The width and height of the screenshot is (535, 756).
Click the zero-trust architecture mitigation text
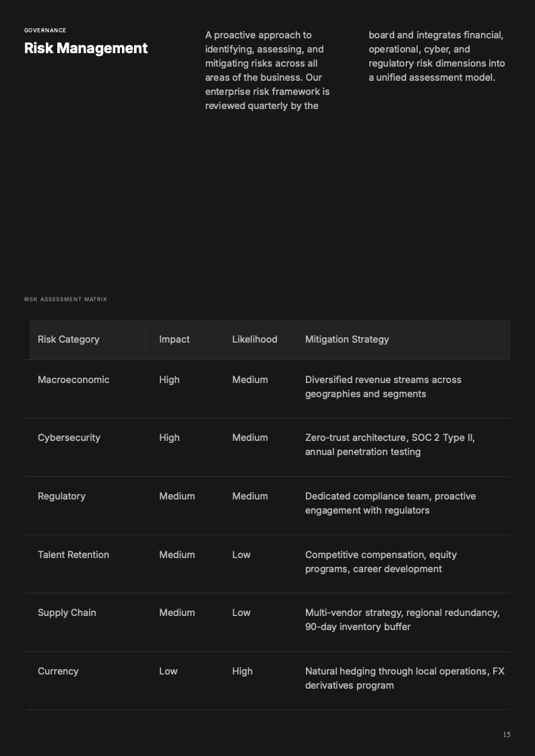pyautogui.click(x=389, y=444)
